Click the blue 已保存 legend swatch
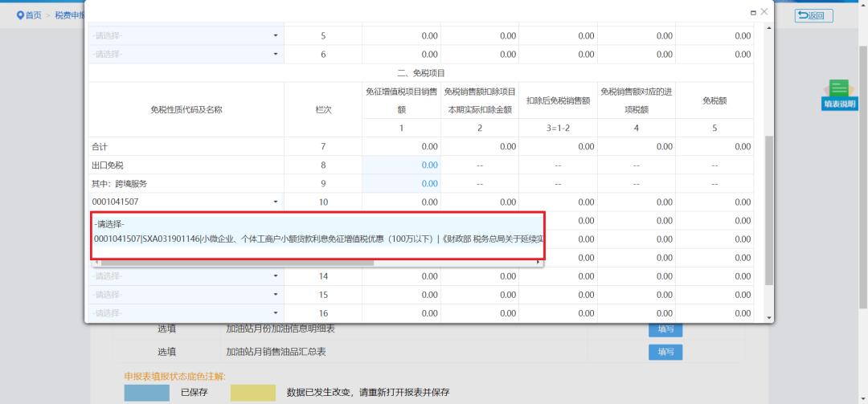 (x=147, y=393)
